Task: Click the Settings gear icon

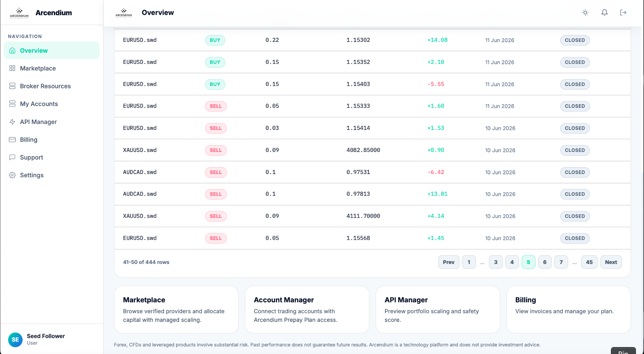Action: pos(12,175)
